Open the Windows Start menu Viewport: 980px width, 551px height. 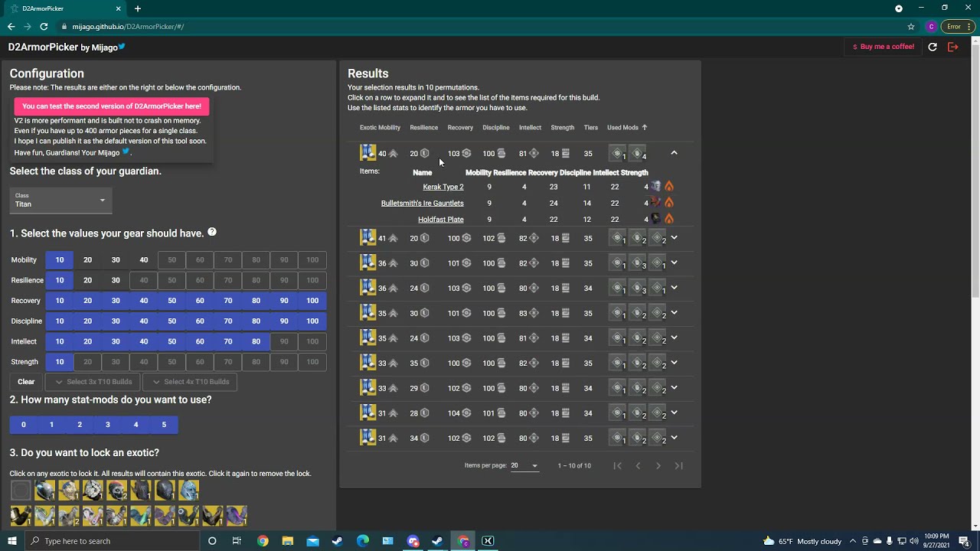click(11, 541)
